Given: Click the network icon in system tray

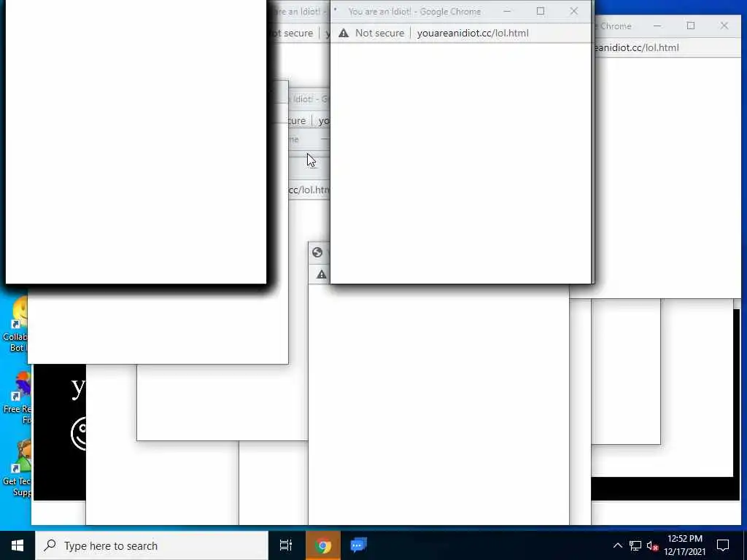Looking at the screenshot, I should pos(635,545).
